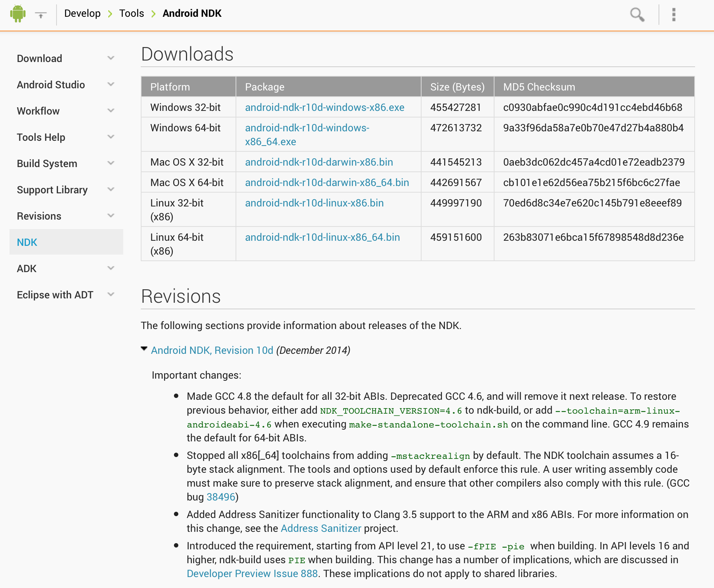The height and width of the screenshot is (588, 714).
Task: Download android-ndk-r10d-windows-x86.exe package
Action: click(325, 107)
